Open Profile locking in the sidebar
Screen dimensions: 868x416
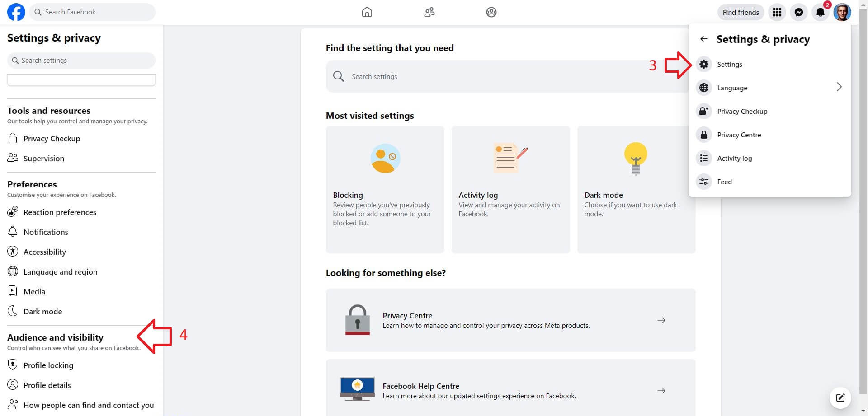click(x=48, y=365)
